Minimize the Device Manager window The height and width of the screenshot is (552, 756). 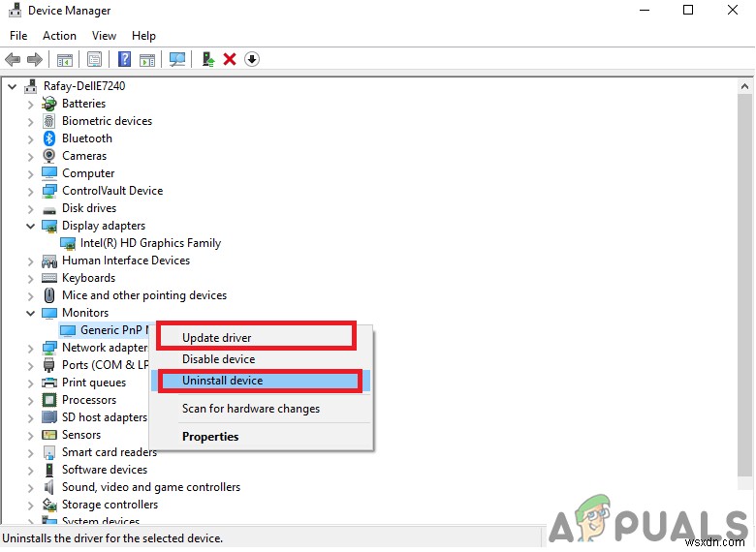[x=645, y=10]
